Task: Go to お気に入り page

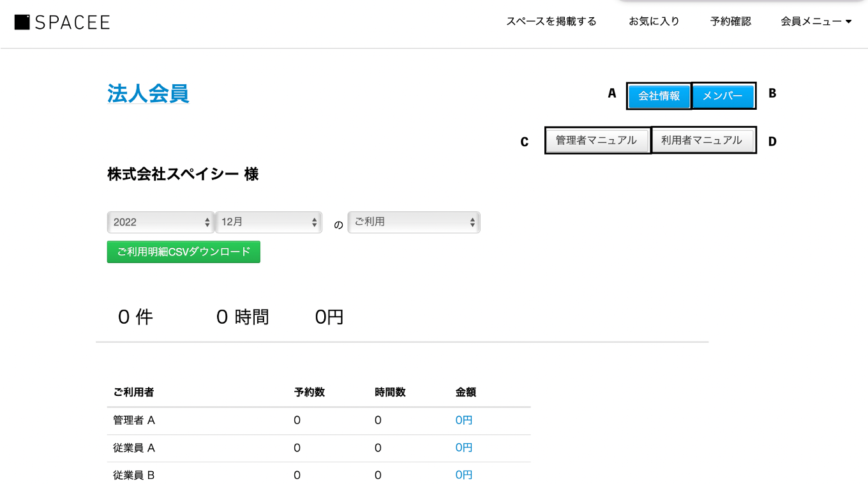Action: (654, 22)
